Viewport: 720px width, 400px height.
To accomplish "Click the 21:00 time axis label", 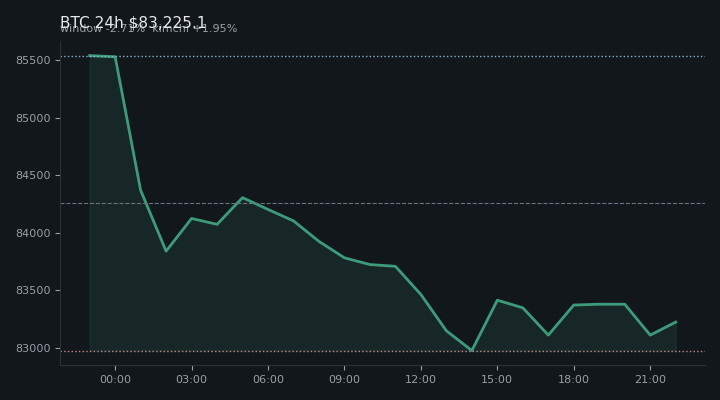I will [x=650, y=379].
